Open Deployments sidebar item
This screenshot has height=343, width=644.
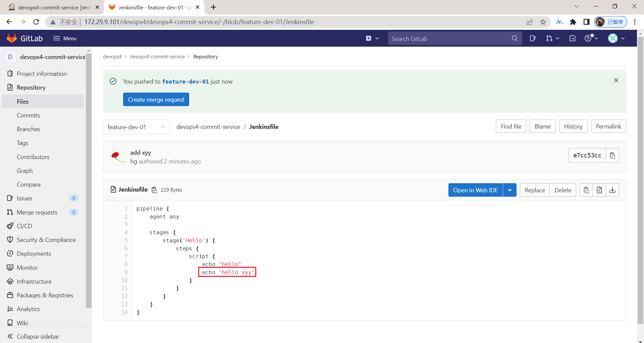[x=43, y=253]
